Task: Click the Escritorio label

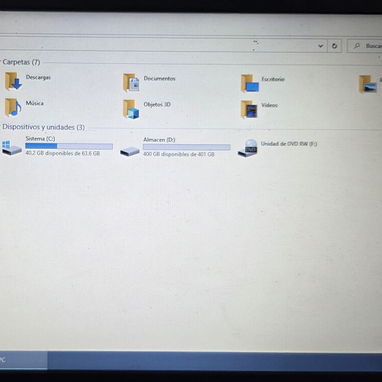Action: [273, 79]
